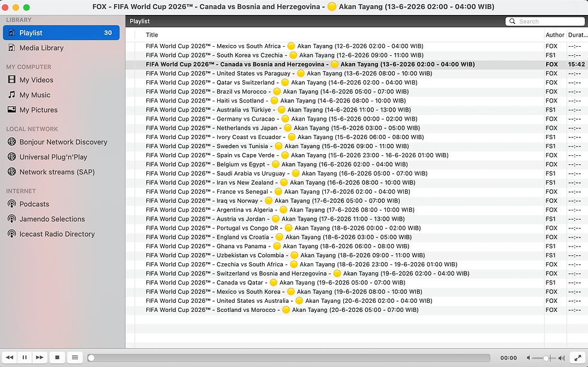
Task: Select the England vs Croatia row
Action: (356, 237)
